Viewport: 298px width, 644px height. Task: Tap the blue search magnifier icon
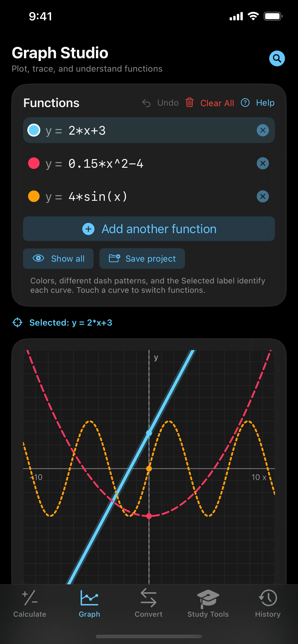277,58
